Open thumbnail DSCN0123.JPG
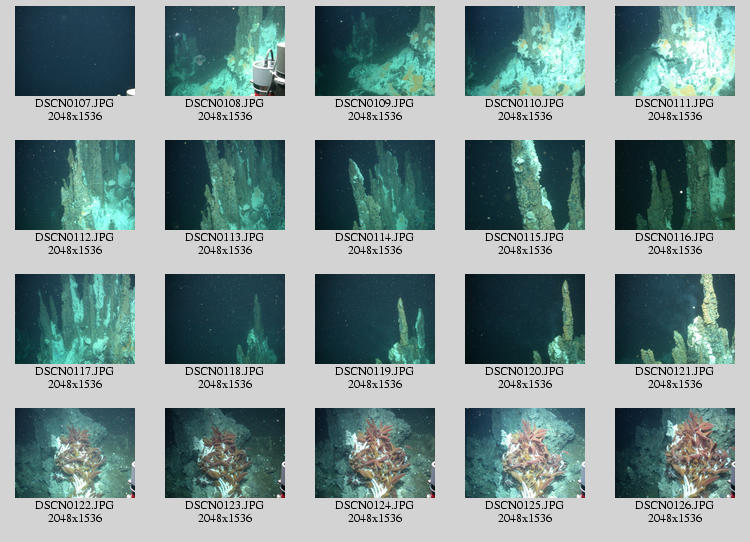 click(x=225, y=453)
